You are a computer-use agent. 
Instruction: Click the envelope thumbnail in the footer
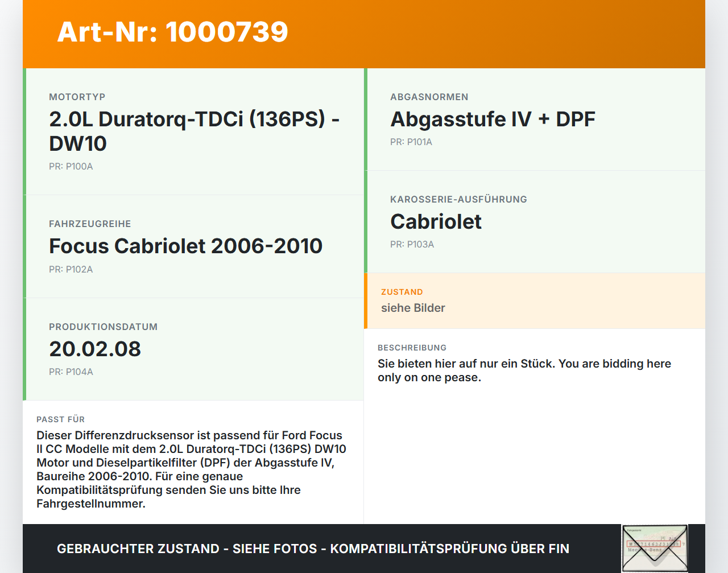[655, 549]
